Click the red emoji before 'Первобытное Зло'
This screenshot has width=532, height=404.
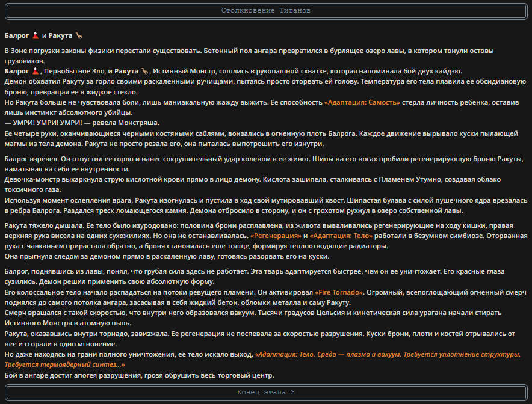tap(36, 71)
